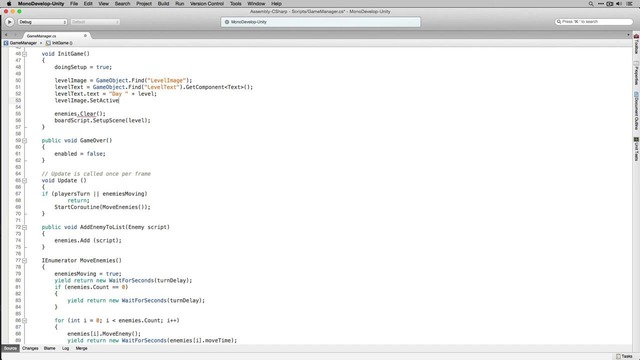Open the Run menu
This screenshot has width=640, height=360.
click(180, 4)
